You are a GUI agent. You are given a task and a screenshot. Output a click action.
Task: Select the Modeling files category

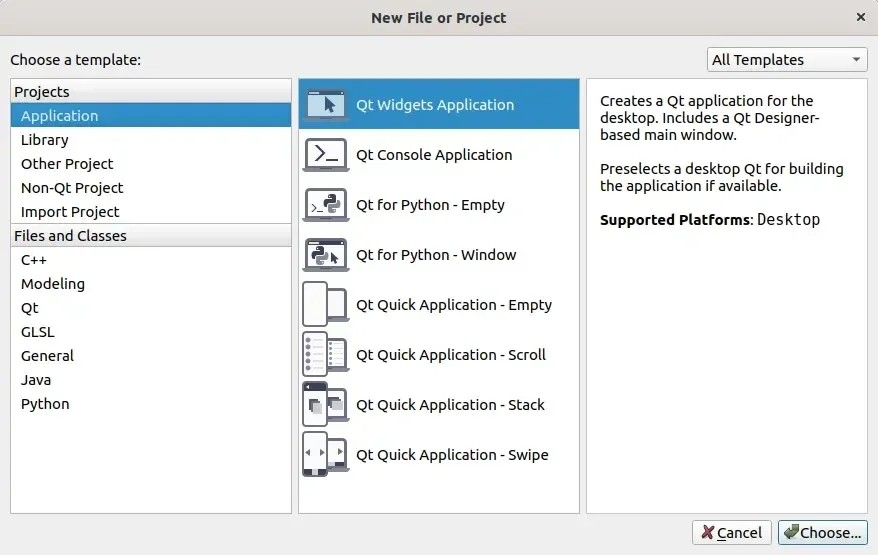[151, 284]
